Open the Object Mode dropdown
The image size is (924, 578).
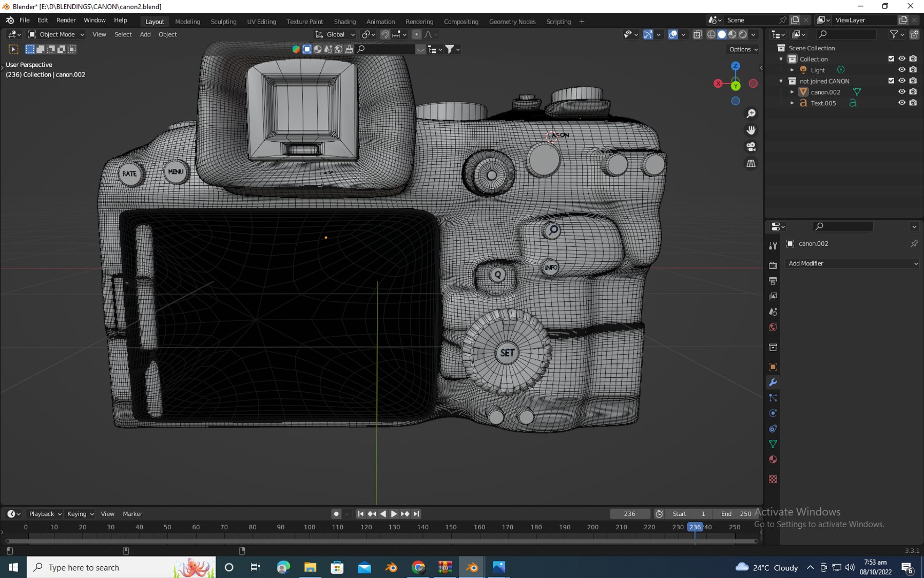click(56, 34)
